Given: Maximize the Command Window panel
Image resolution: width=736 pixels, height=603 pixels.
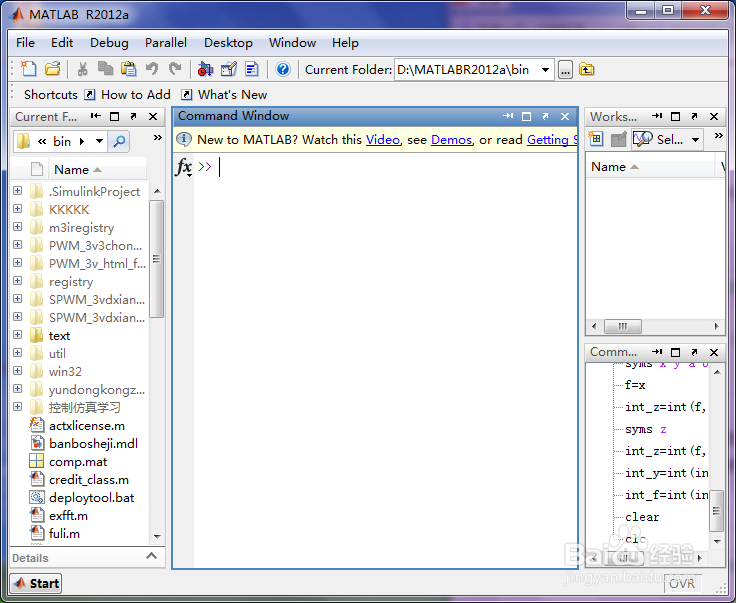Looking at the screenshot, I should click(527, 116).
